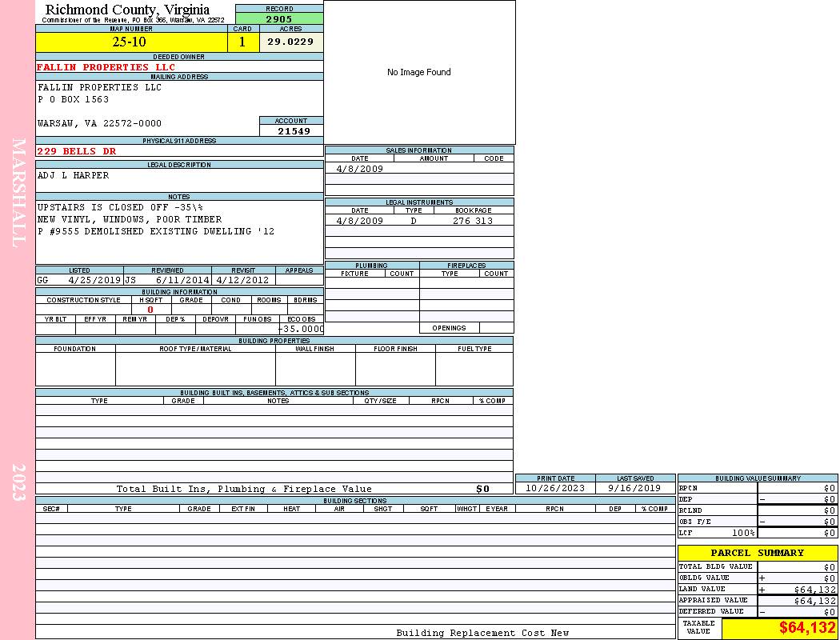Click the red taxable value amount
The image size is (840, 640).
tap(806, 628)
